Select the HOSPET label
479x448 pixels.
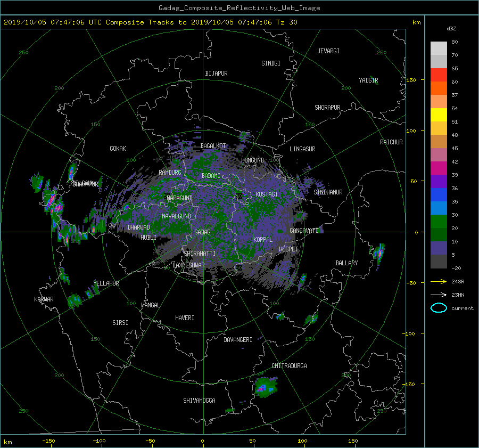tap(288, 249)
